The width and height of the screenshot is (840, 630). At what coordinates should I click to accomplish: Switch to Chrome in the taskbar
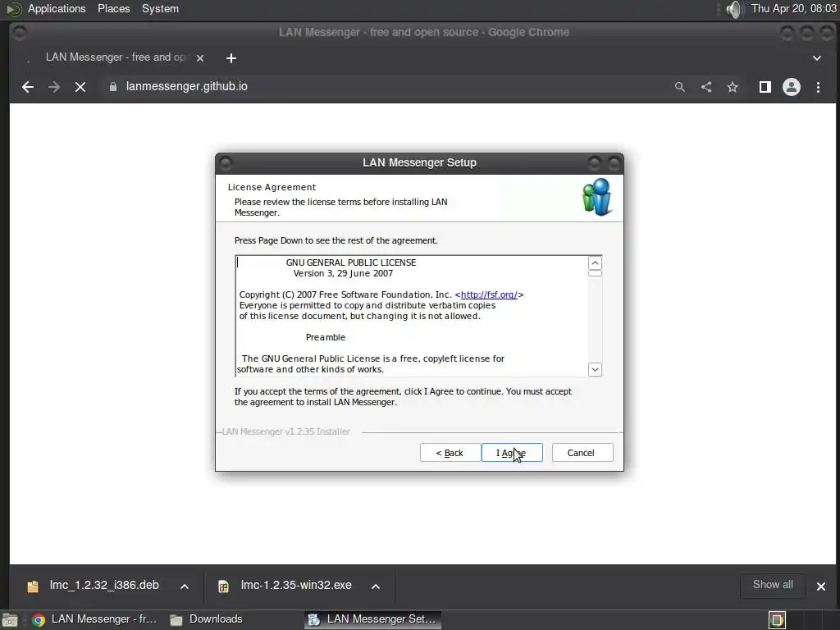click(x=94, y=619)
